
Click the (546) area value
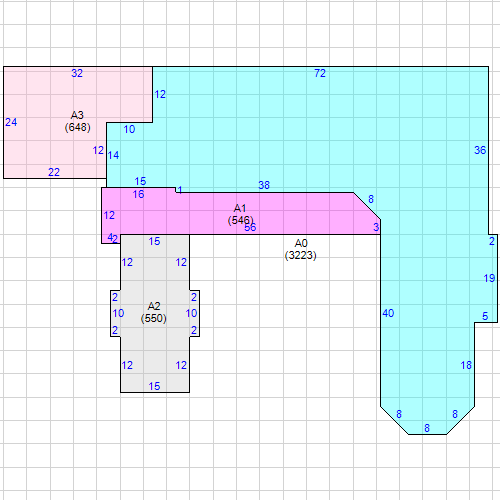pyautogui.click(x=241, y=220)
